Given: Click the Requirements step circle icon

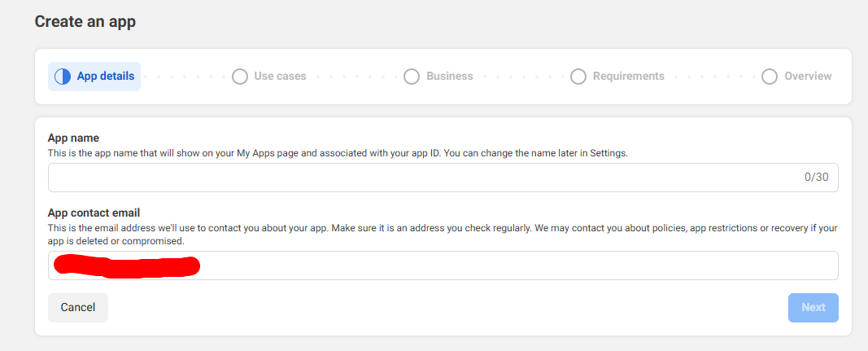Looking at the screenshot, I should click(578, 77).
